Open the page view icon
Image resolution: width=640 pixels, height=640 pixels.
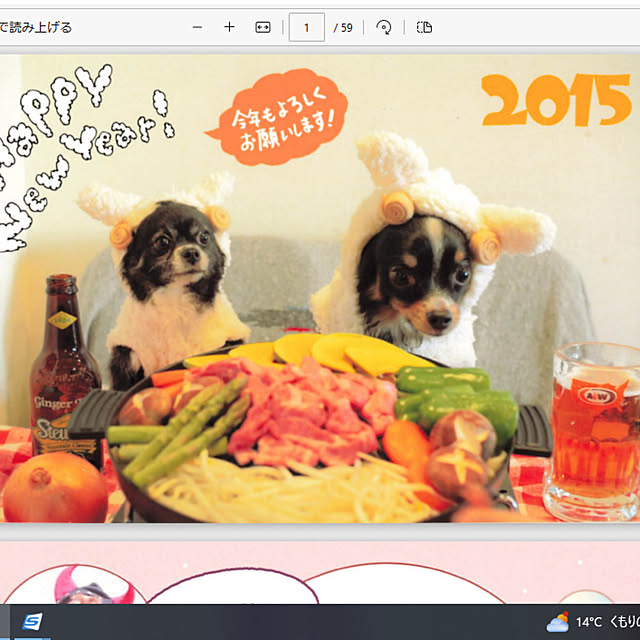coord(424,27)
